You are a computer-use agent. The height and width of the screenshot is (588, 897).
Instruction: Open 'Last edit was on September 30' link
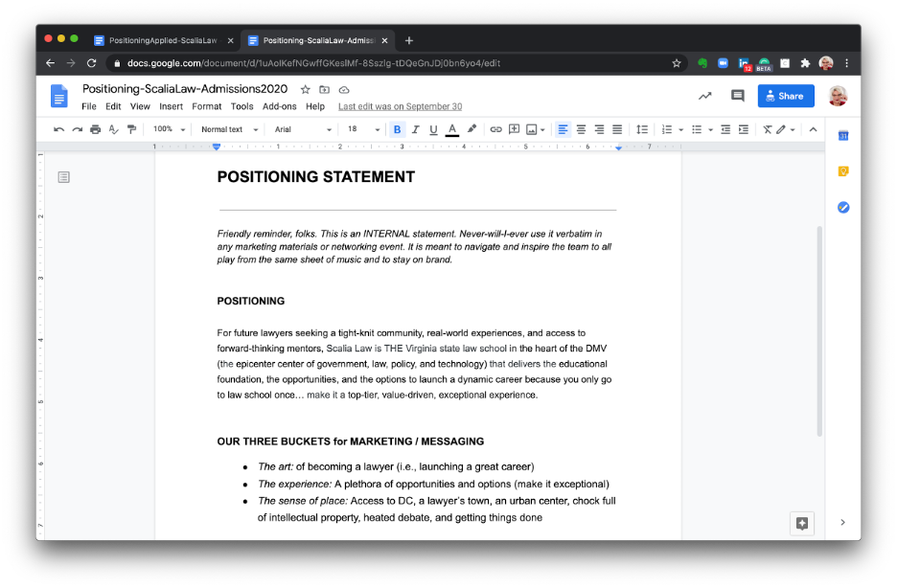coord(400,106)
